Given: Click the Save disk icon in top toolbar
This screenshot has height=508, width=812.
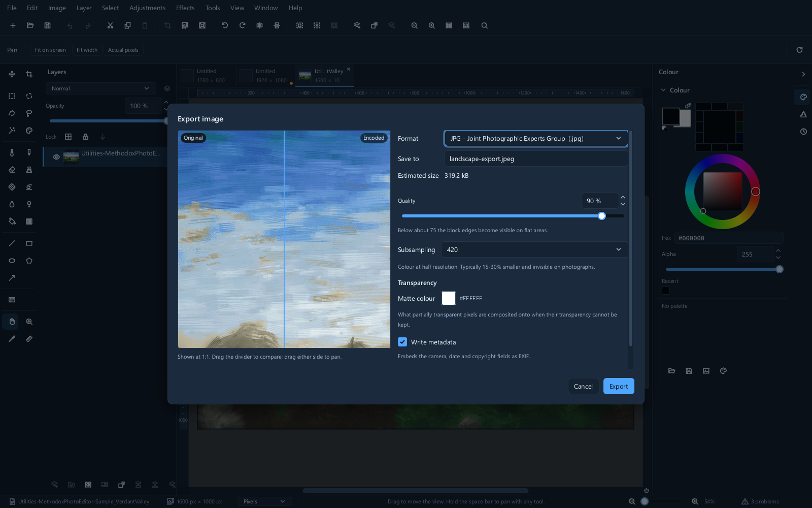Looking at the screenshot, I should 47,25.
